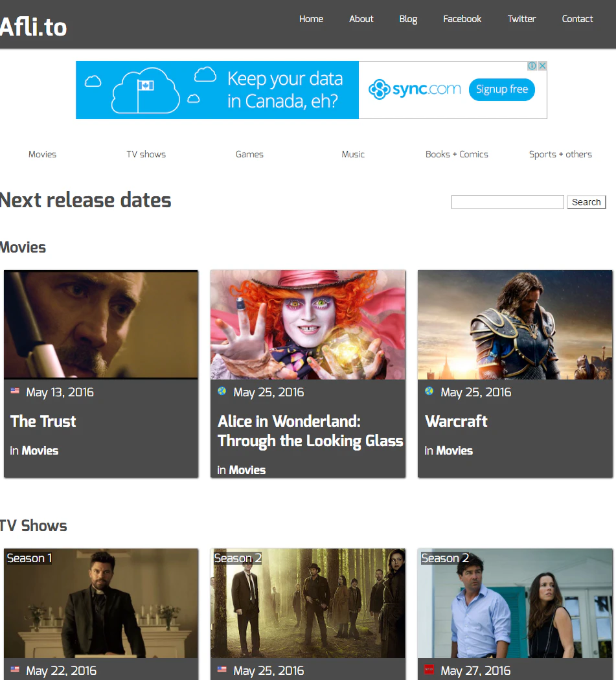Click the Movies section heading
The height and width of the screenshot is (680, 616).
pos(23,247)
